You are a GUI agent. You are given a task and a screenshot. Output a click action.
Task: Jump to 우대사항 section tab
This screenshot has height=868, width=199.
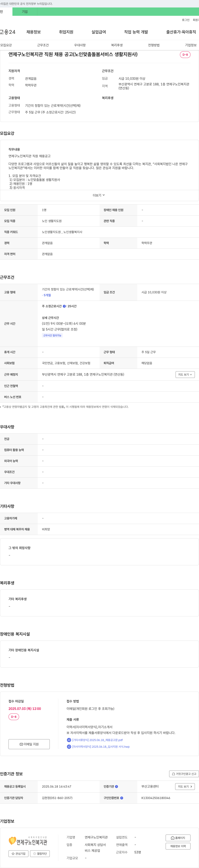(x=80, y=45)
